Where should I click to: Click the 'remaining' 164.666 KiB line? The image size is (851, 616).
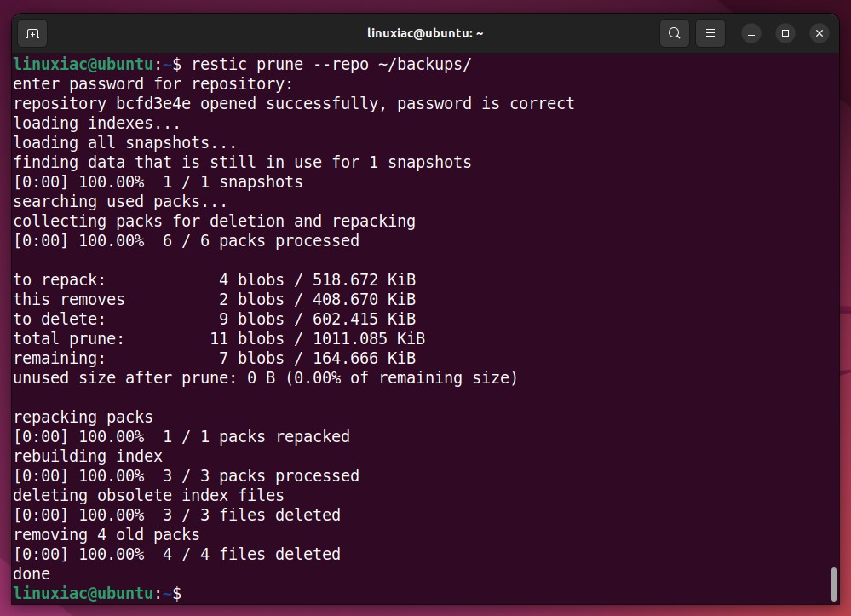pyautogui.click(x=215, y=358)
